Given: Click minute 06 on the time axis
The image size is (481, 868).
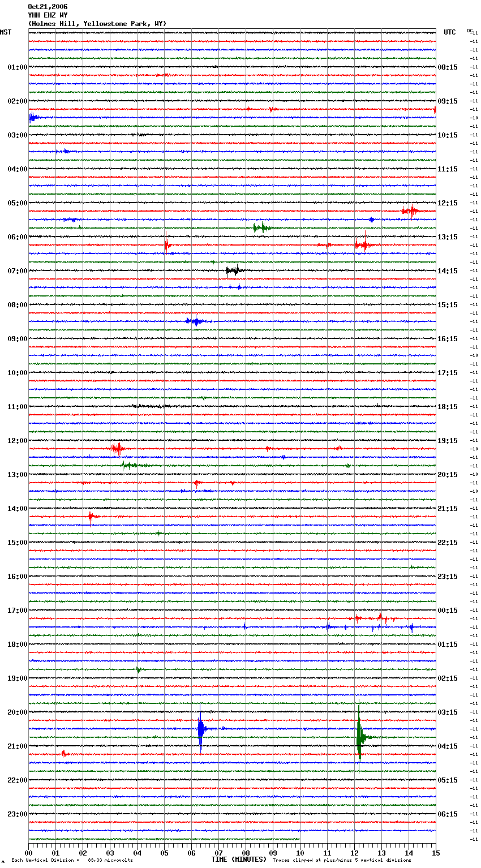Looking at the screenshot, I should pos(191,853).
